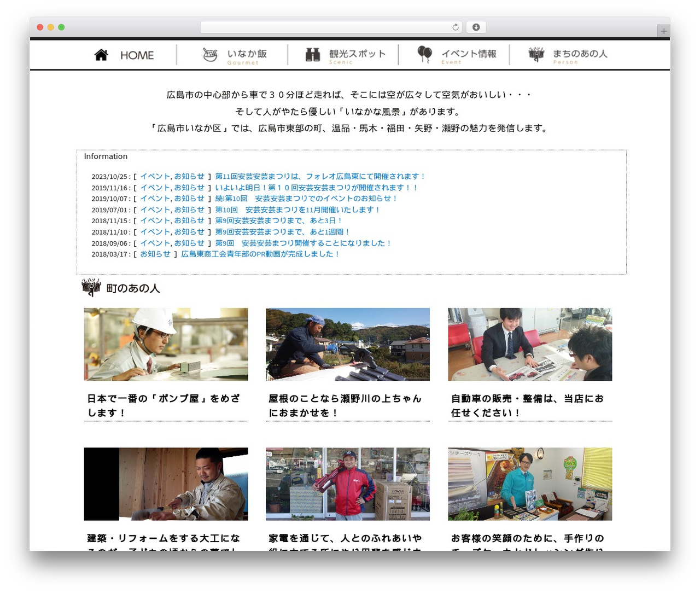700x593 pixels.
Task: Open the 第9回 あと3日 news link
Action: coord(279,220)
